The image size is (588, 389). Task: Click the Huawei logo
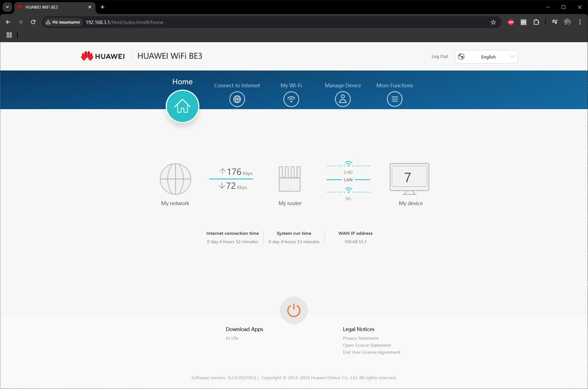click(103, 56)
